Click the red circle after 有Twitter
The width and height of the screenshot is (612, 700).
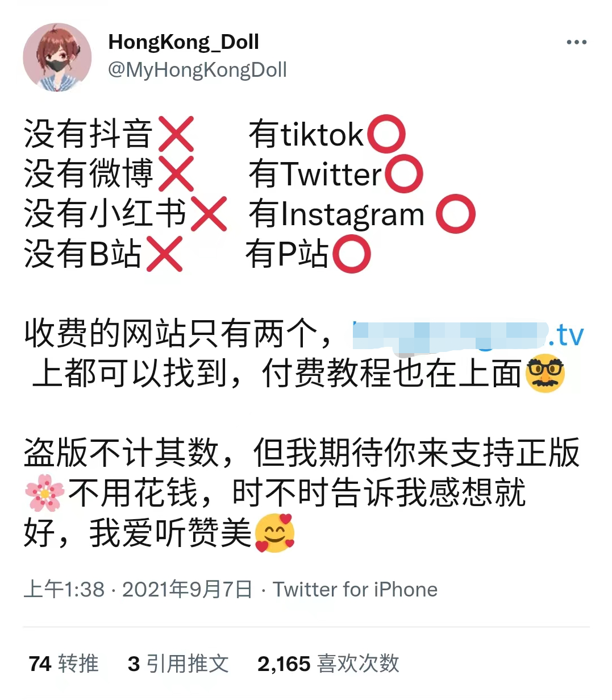coord(404,174)
